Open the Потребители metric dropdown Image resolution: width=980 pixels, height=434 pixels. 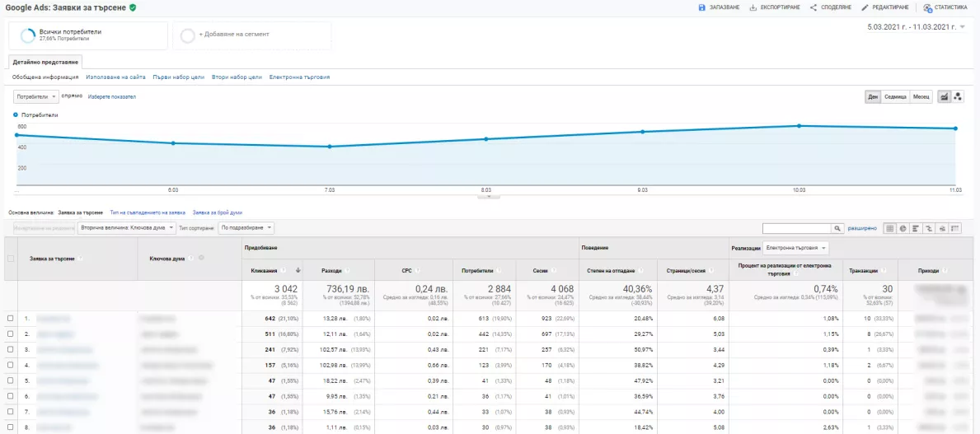pyautogui.click(x=36, y=97)
